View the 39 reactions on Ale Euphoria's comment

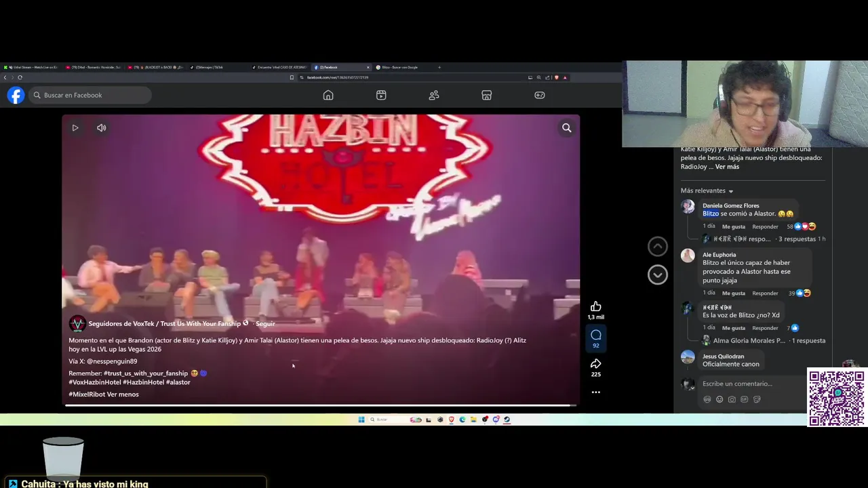tap(800, 293)
